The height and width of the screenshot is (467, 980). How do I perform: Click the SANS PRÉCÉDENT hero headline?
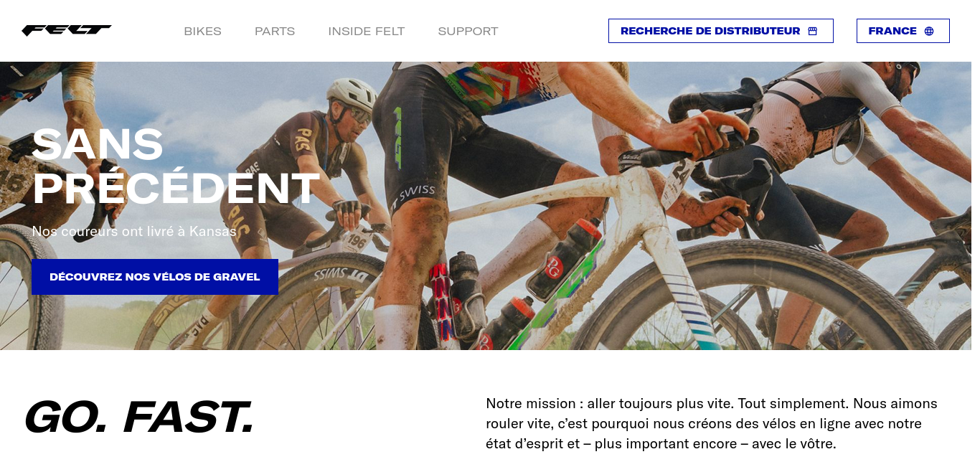click(175, 166)
